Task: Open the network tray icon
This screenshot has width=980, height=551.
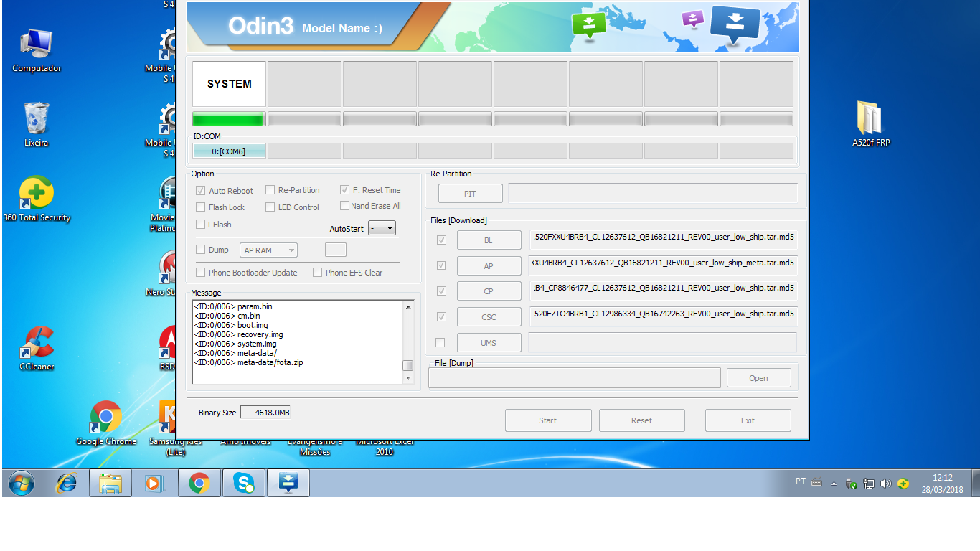Action: click(869, 484)
